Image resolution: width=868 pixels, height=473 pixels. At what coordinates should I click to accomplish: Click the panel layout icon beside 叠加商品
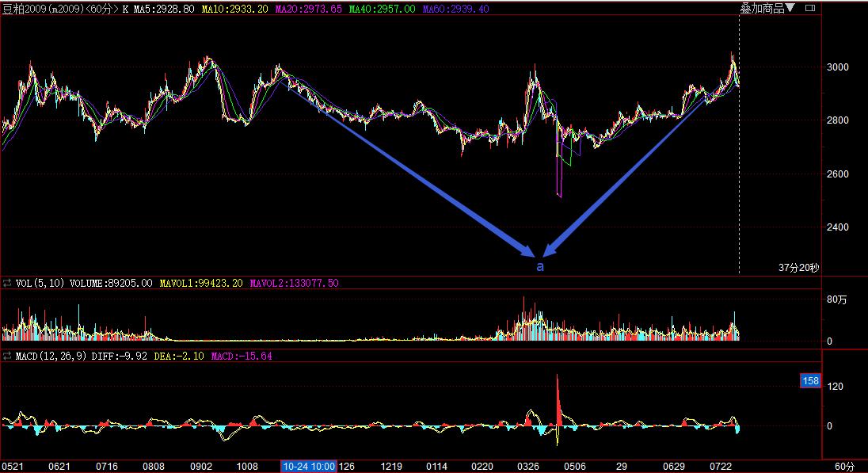810,8
